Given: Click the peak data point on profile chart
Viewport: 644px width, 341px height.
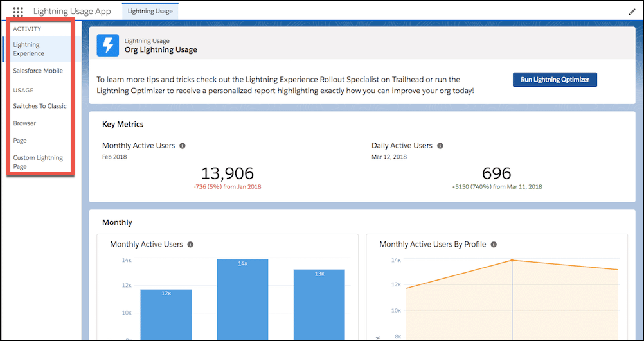Looking at the screenshot, I should (512, 260).
